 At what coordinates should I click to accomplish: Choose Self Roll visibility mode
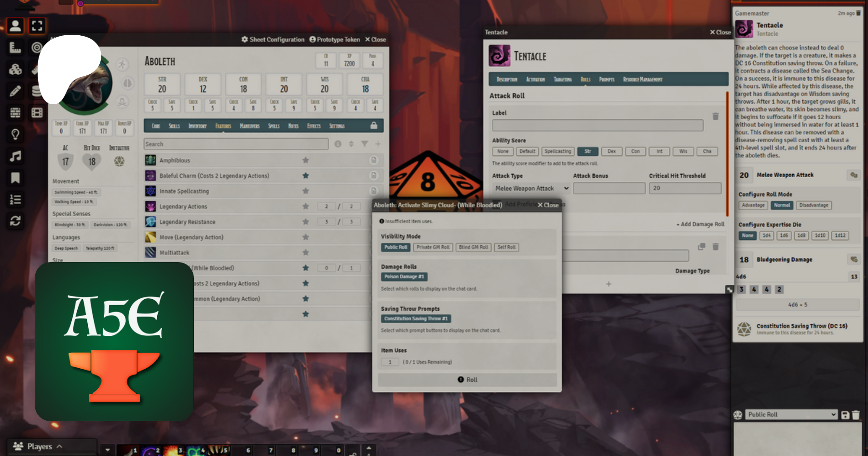506,247
